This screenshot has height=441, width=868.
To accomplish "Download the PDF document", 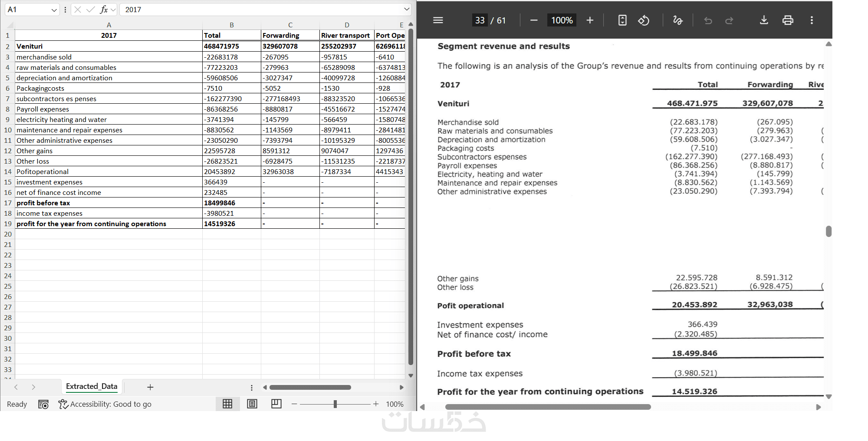I will tap(764, 20).
